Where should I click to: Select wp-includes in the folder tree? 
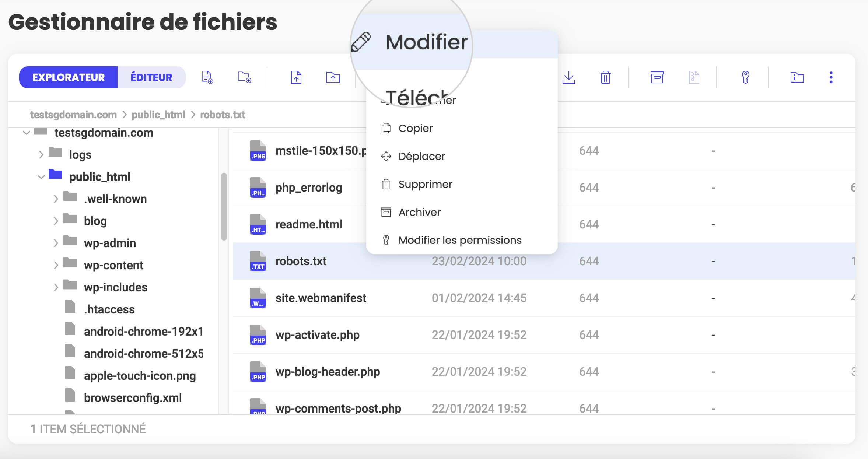[x=116, y=287]
